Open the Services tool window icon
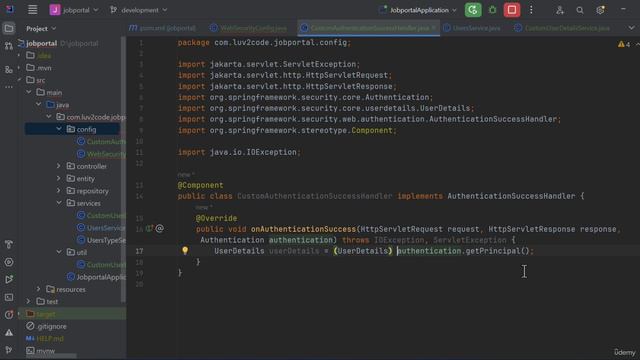Image resolution: width=640 pixels, height=360 pixels. click(x=9, y=262)
